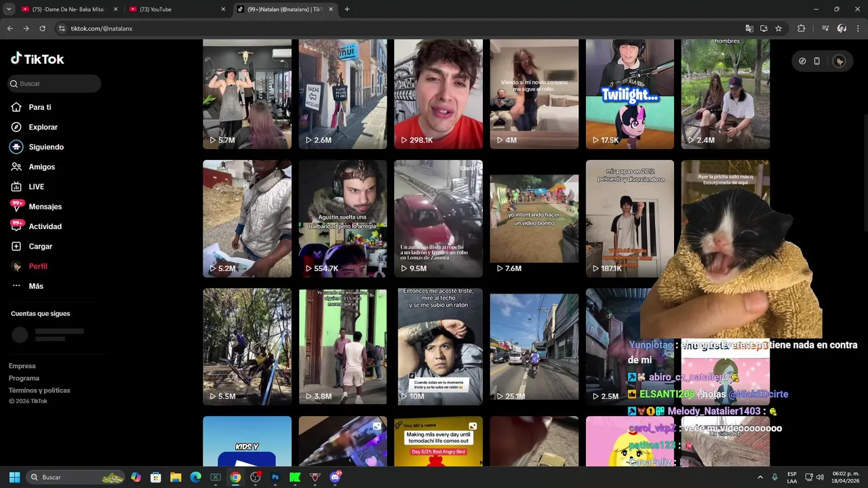Viewport: 868px width, 488px height.
Task: Open the TikTok profile avatar menu
Action: (x=840, y=61)
